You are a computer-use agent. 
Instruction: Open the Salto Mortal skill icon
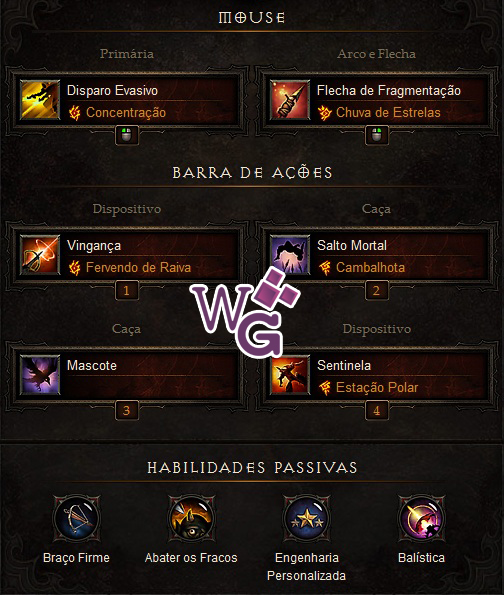(x=290, y=255)
